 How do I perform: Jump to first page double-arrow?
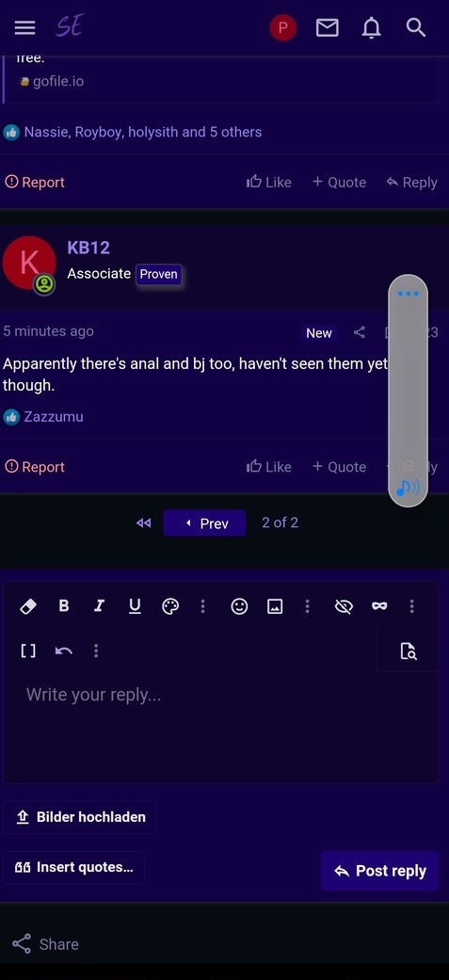click(x=143, y=523)
